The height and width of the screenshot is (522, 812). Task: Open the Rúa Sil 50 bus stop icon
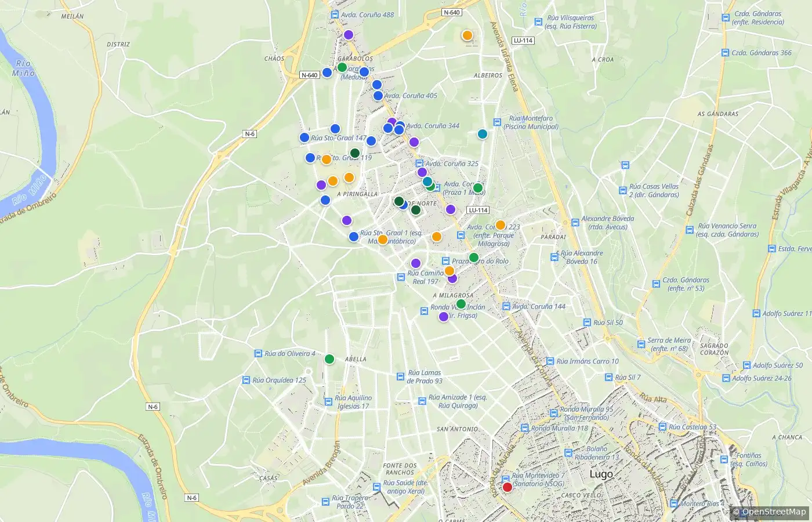coord(586,323)
